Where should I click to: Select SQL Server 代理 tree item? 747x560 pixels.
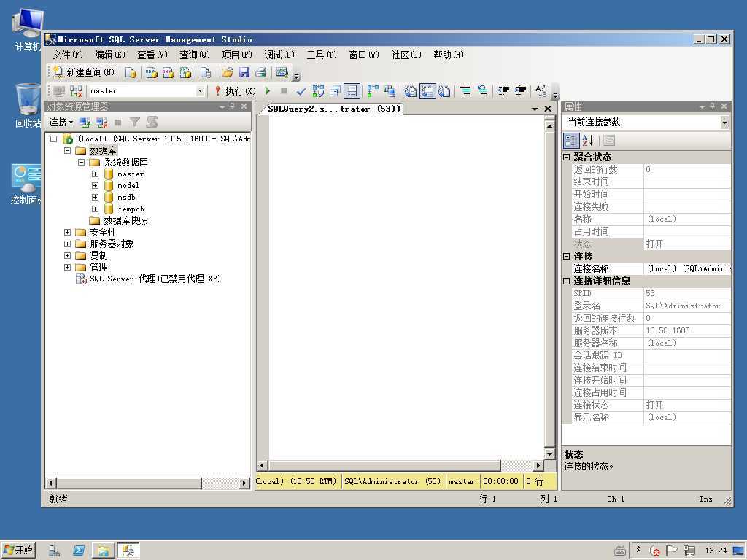click(x=155, y=279)
